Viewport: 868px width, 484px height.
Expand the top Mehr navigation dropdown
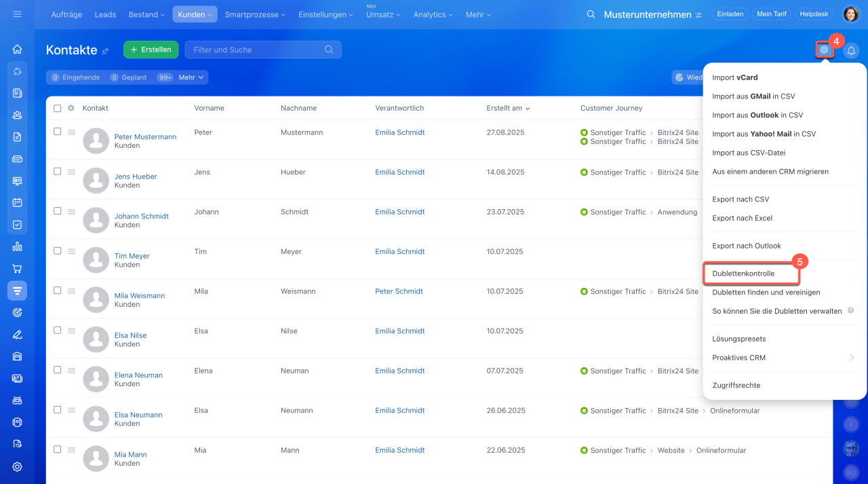point(479,14)
